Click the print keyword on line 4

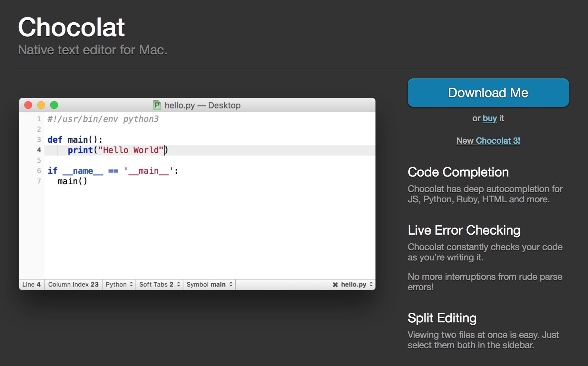click(80, 150)
